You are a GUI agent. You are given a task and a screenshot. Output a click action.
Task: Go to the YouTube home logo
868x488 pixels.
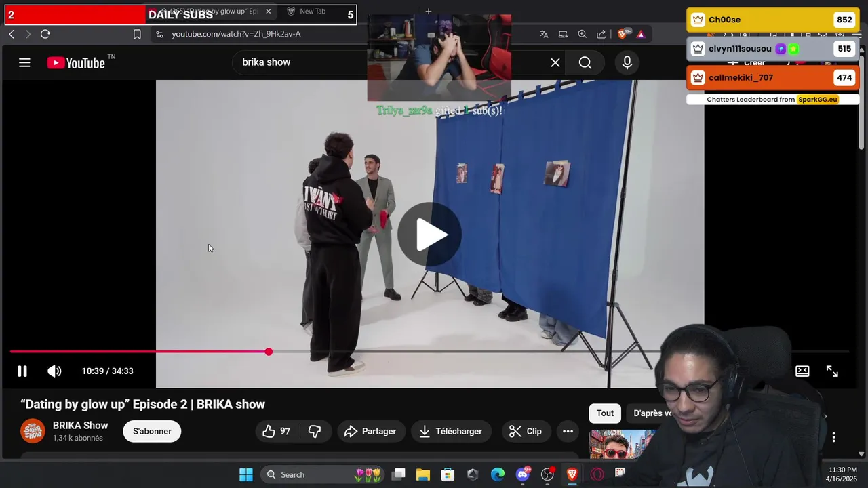pos(76,63)
